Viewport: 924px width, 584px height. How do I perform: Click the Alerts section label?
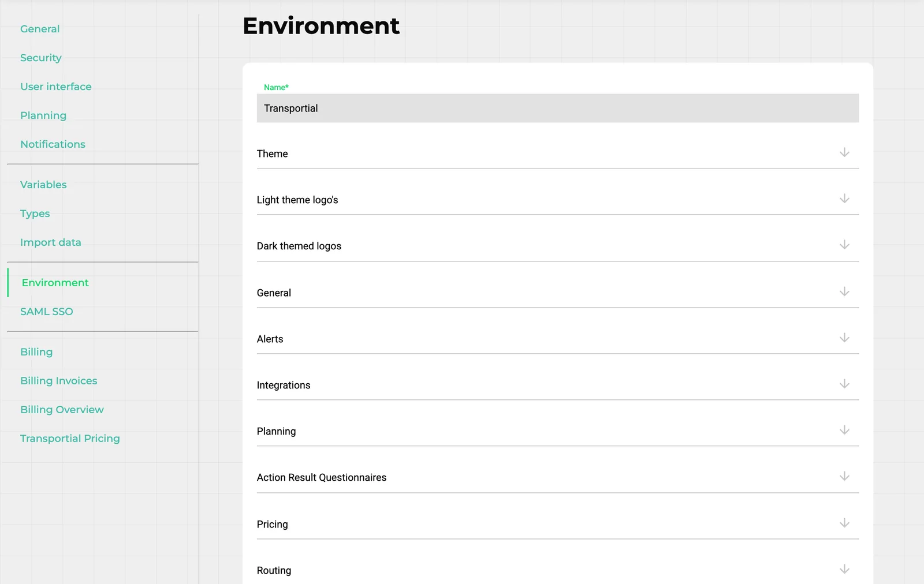click(270, 339)
